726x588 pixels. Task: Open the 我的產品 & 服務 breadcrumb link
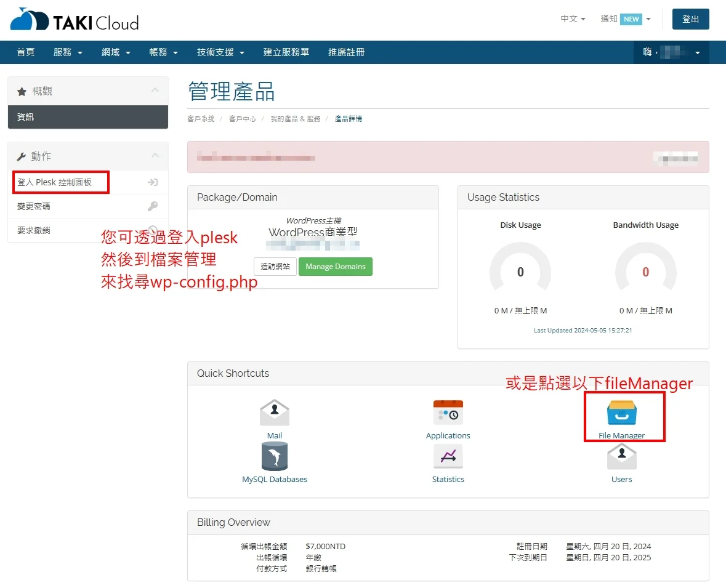pos(296,119)
